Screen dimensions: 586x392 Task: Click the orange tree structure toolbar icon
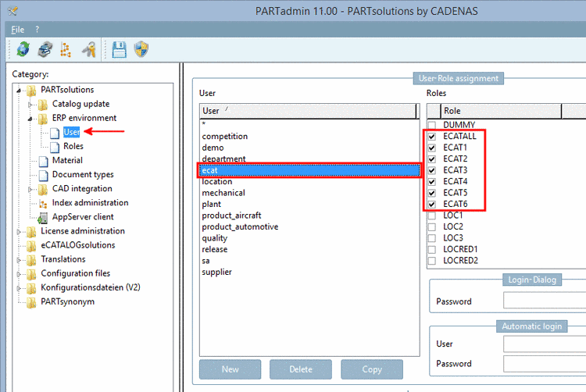66,49
